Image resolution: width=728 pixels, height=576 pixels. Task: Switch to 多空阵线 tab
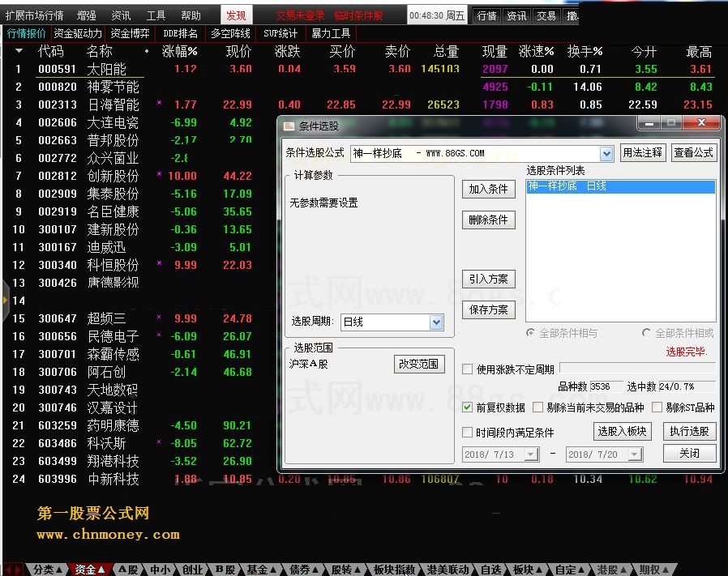(x=230, y=33)
